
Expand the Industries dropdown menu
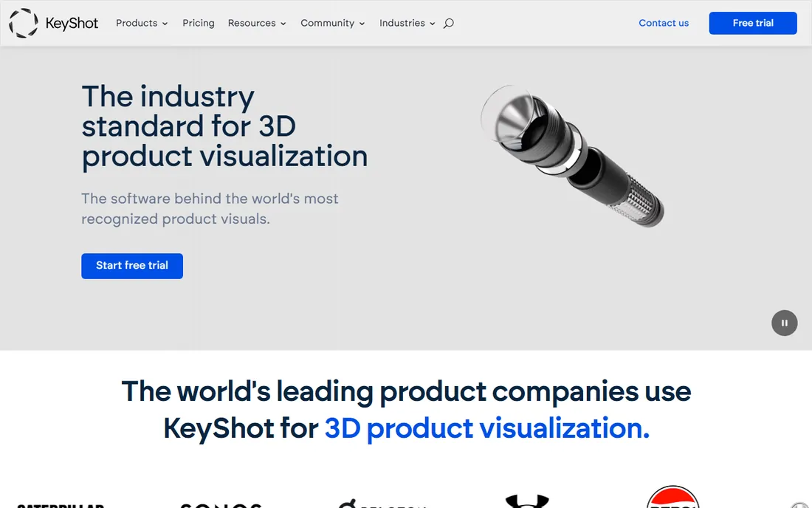click(407, 24)
